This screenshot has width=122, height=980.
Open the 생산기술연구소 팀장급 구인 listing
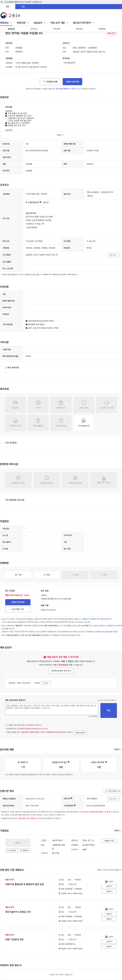(18, 912)
